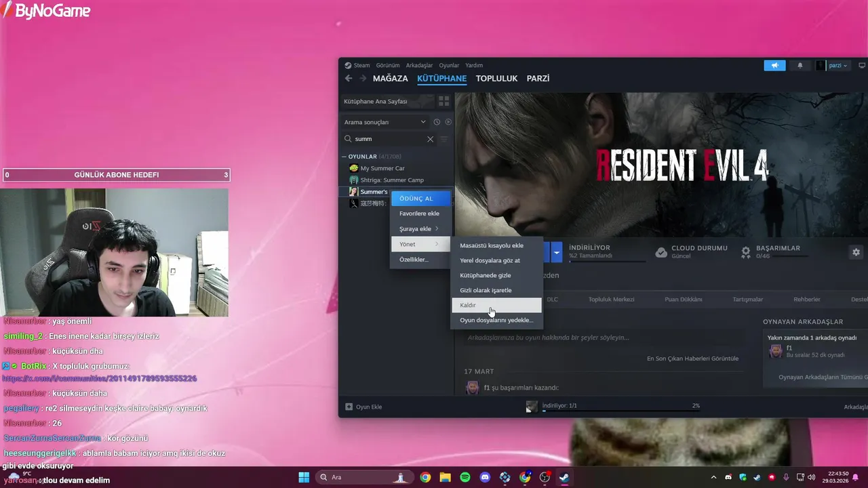Show hidden system tray icons

tap(713, 477)
